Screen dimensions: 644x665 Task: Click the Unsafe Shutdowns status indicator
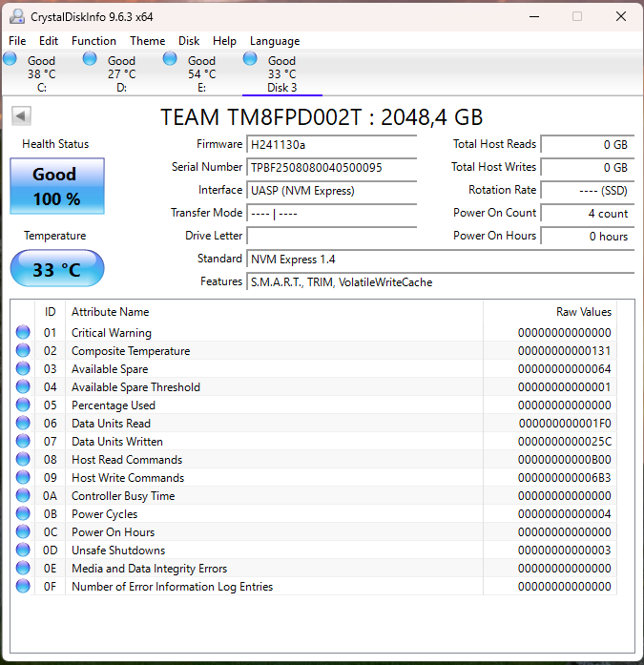(23, 551)
